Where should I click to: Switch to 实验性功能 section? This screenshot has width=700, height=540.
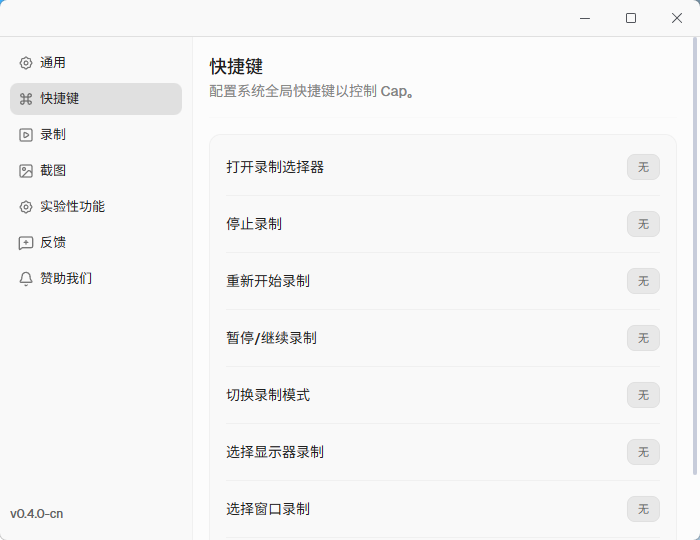[x=96, y=207]
